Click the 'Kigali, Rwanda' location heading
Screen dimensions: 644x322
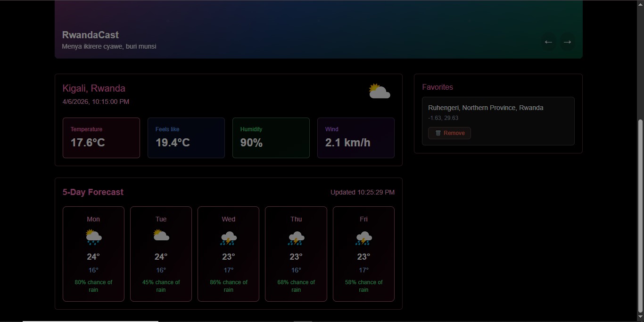click(94, 88)
